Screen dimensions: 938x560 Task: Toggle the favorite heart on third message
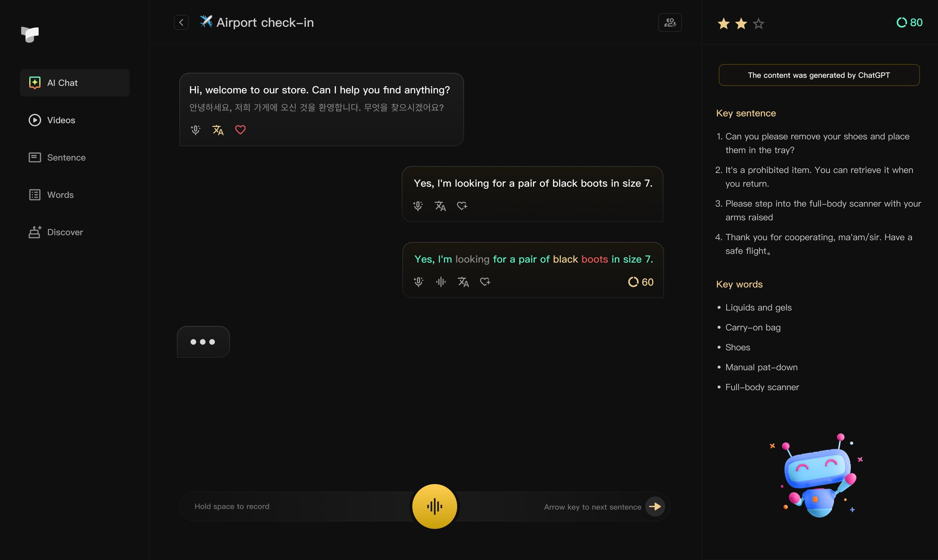coord(485,281)
